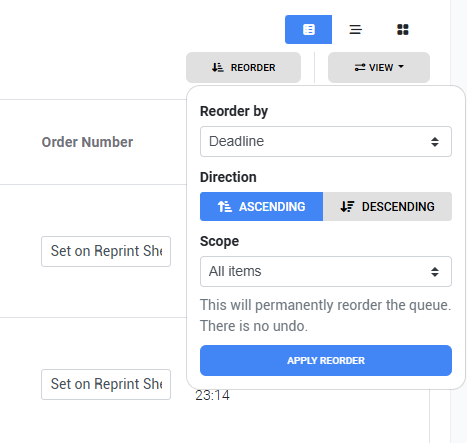The height and width of the screenshot is (443, 467).
Task: Select DESCENDING direction
Action: point(387,206)
